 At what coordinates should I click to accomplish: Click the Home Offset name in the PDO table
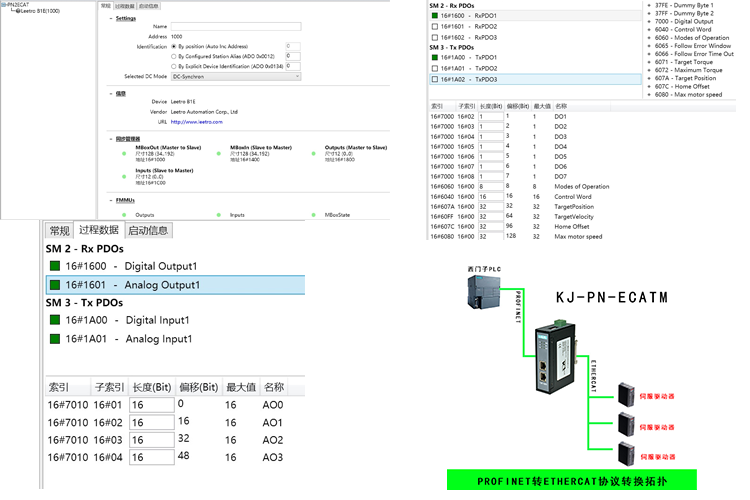[x=572, y=227]
